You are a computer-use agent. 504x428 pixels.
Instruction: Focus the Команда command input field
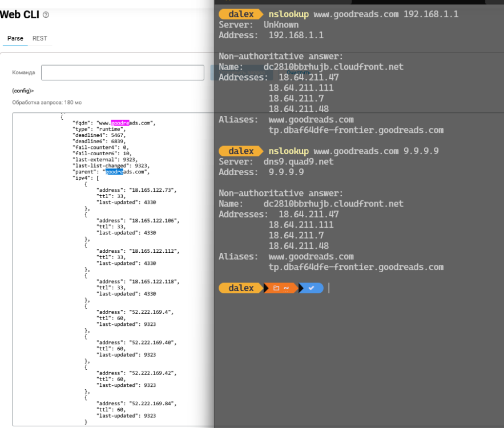(x=123, y=72)
